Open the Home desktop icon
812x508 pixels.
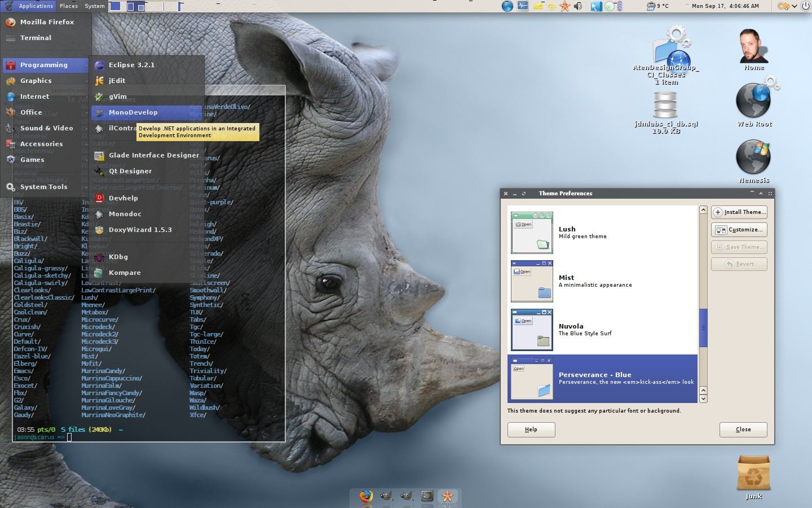[x=754, y=50]
